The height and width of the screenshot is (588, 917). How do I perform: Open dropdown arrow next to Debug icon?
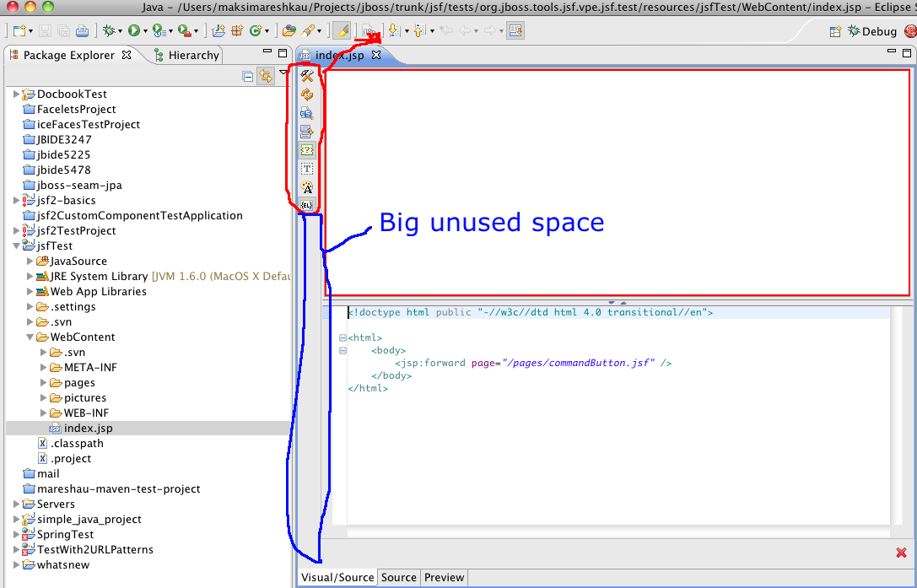coord(120,31)
